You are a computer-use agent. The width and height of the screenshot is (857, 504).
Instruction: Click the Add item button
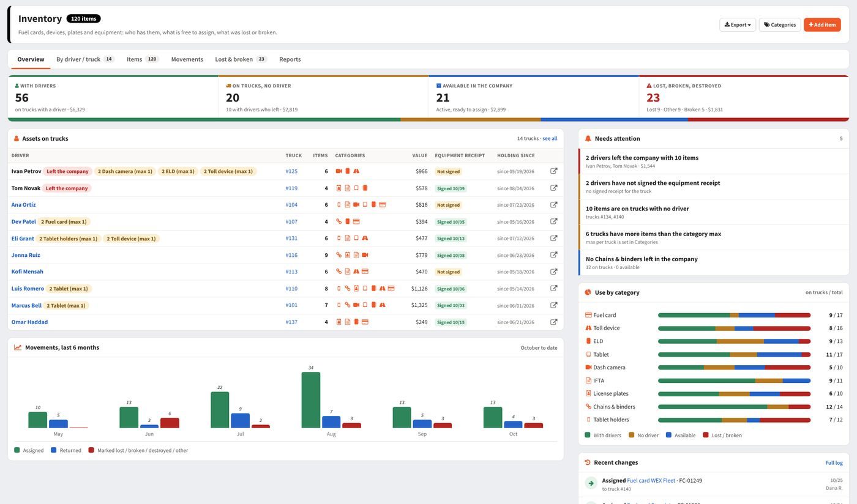pos(822,24)
